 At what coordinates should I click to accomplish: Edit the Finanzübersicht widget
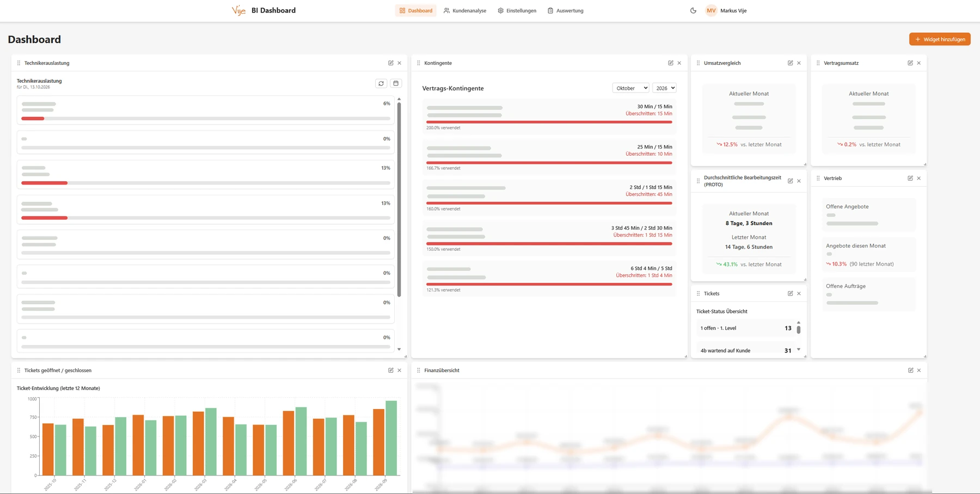(911, 370)
